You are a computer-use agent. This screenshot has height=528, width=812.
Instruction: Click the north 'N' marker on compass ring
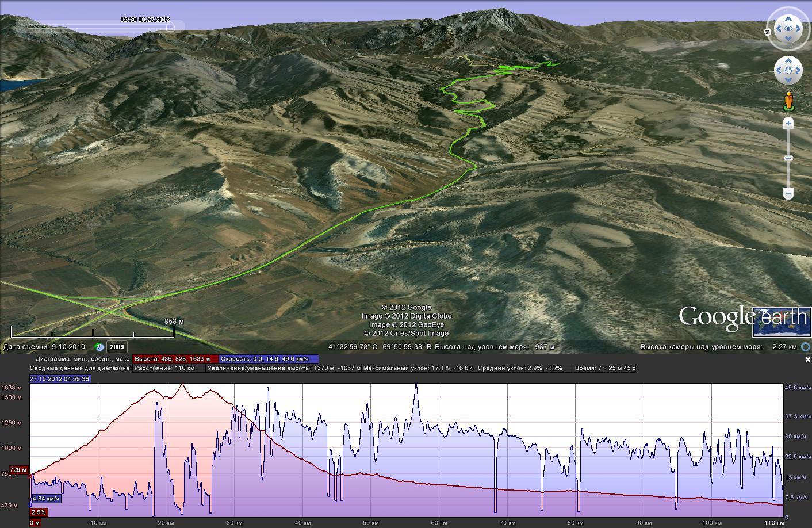(x=768, y=32)
